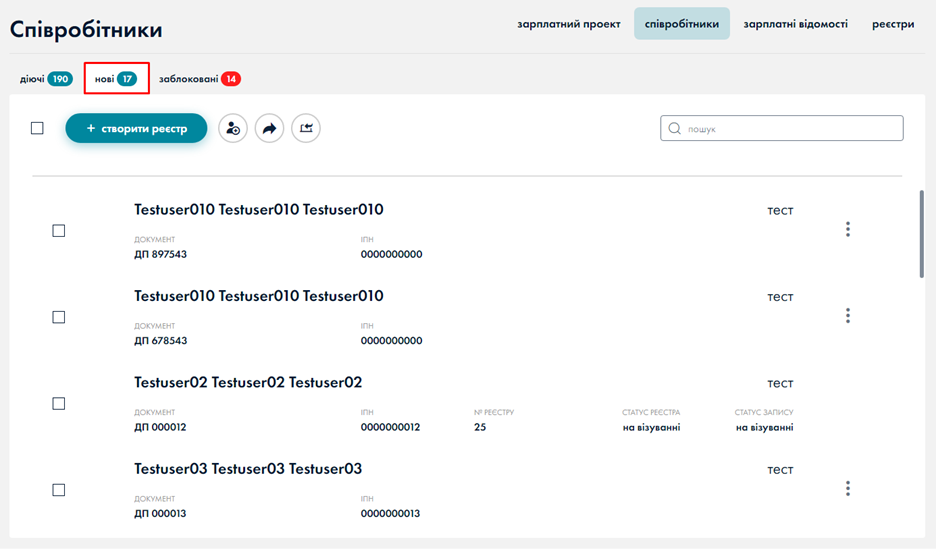Open three-dot menu for ДП 678543 record
Image resolution: width=936 pixels, height=549 pixels.
pyautogui.click(x=847, y=316)
